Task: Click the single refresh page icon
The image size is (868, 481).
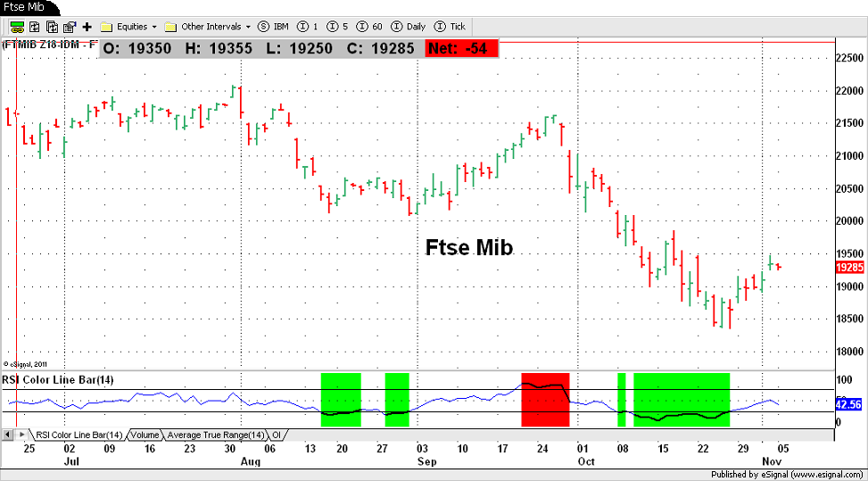Action: click(34, 27)
